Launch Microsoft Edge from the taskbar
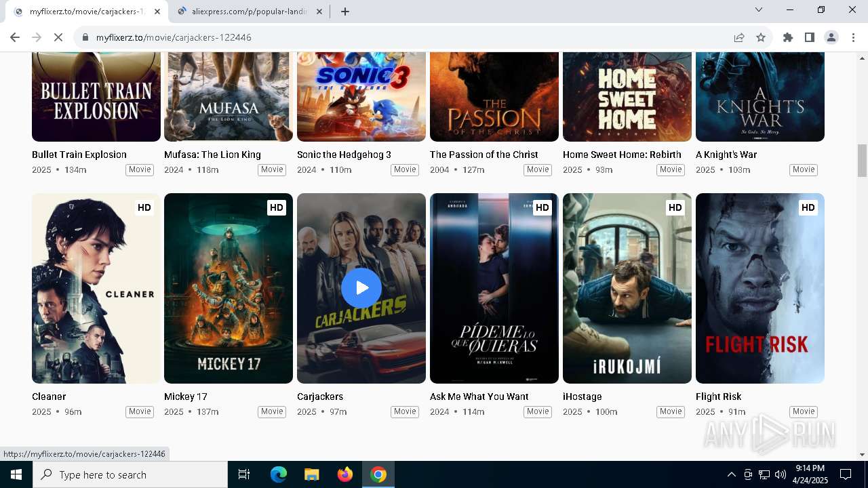 click(279, 474)
